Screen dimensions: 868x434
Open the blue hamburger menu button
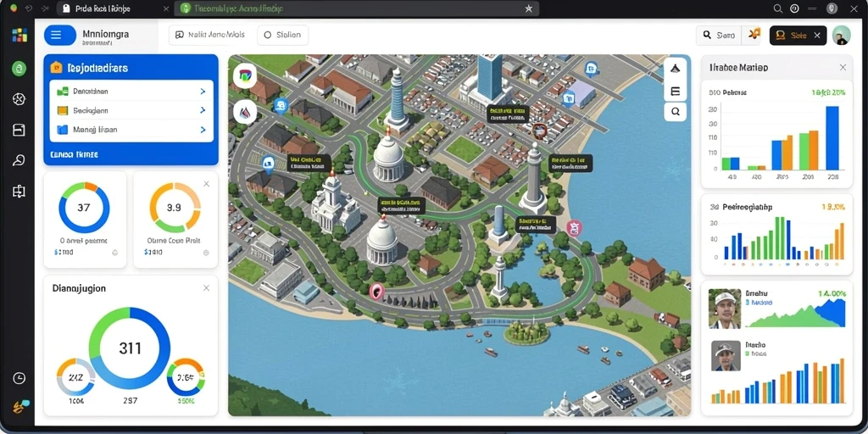[60, 35]
